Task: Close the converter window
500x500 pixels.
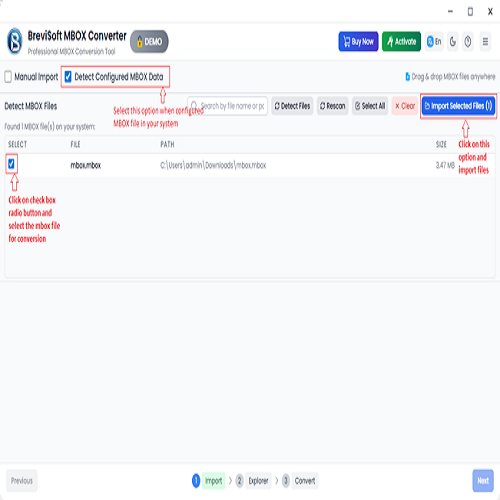Action: coord(490,12)
